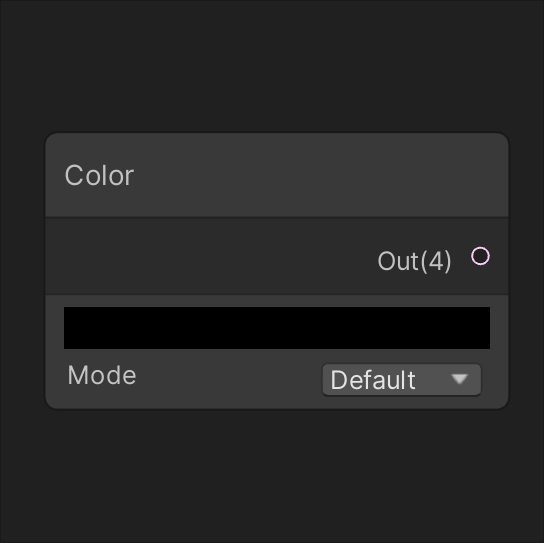Change color Mode from Default
Screen dimensions: 544x543
coord(402,380)
